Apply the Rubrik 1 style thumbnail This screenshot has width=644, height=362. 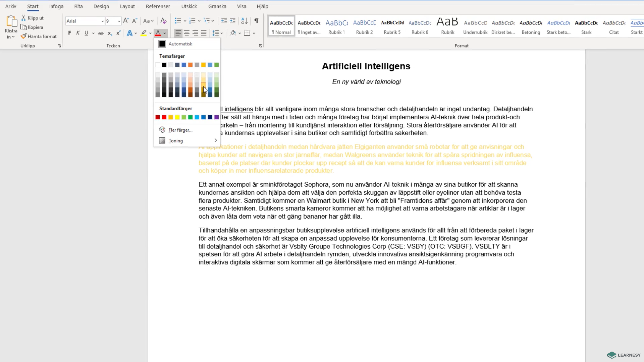click(336, 26)
